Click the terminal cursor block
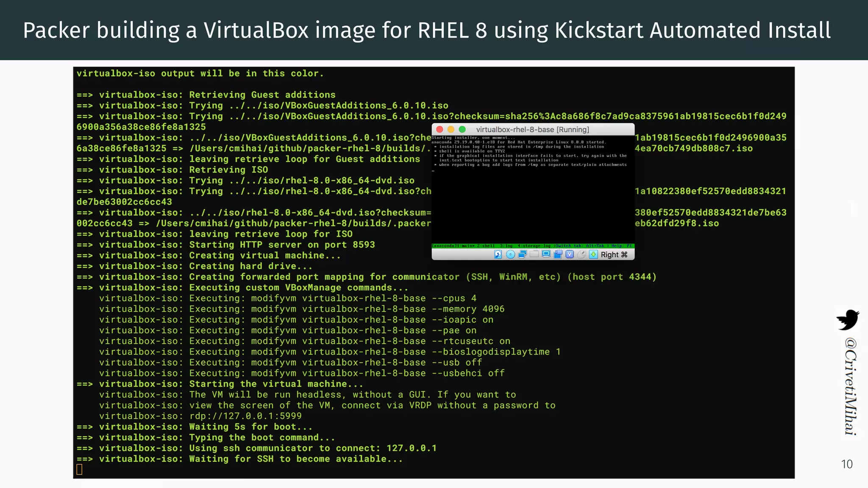The width and height of the screenshot is (868, 488). (79, 469)
